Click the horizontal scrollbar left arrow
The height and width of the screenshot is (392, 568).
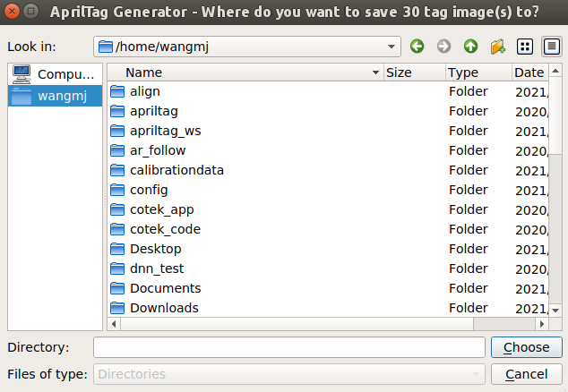[x=114, y=324]
